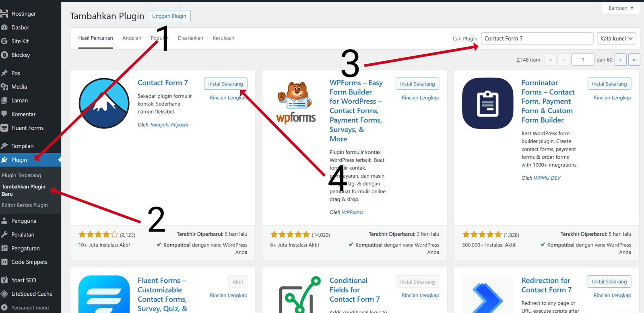Image resolution: width=644 pixels, height=313 pixels.
Task: Click the Fluent Forms plugin logo
Action: pos(104,294)
